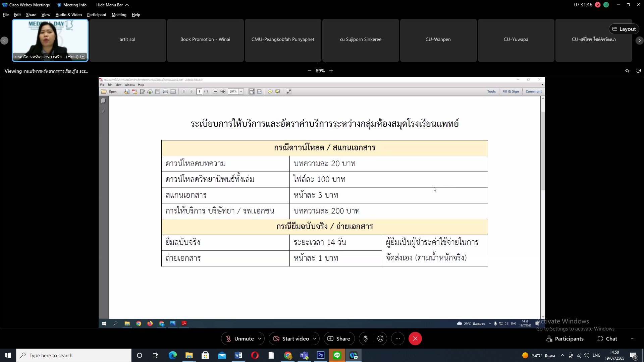Leave meeting with the red X button
This screenshot has width=644, height=362.
(415, 339)
